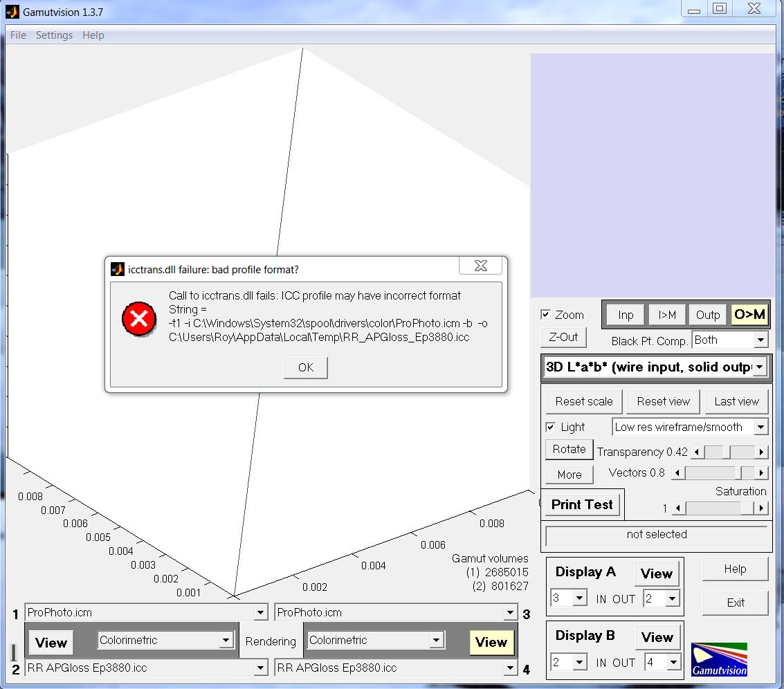The image size is (784, 689).
Task: Adjust the Vectors slider track
Action: tap(713, 473)
